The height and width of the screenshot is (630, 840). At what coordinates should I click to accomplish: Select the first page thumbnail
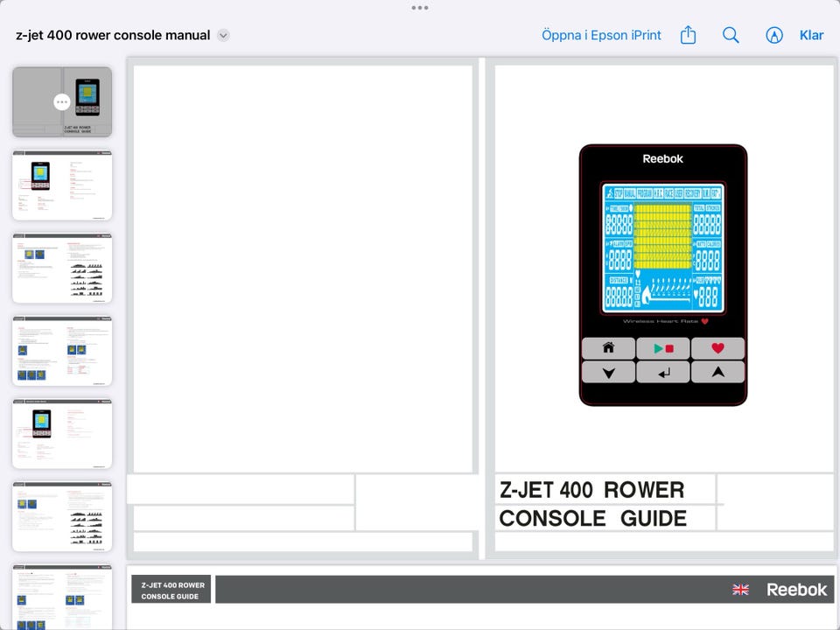click(x=62, y=101)
